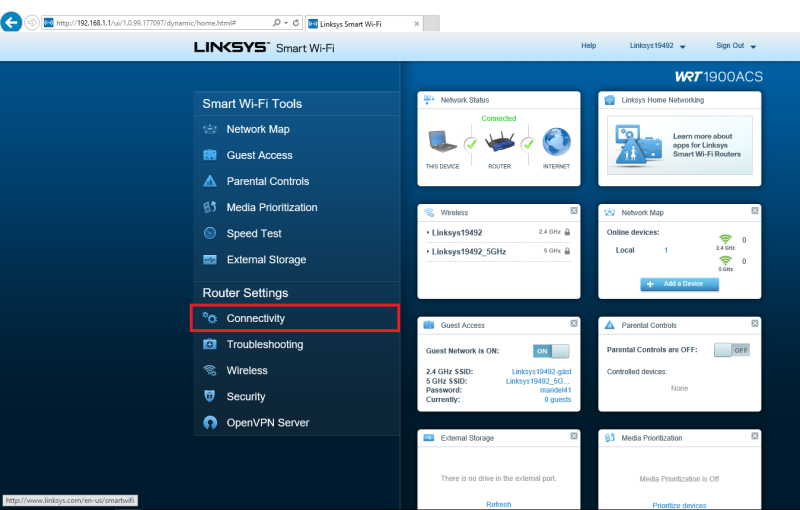
Task: Select the External Storage drive icon in the sidebar
Action: [210, 260]
